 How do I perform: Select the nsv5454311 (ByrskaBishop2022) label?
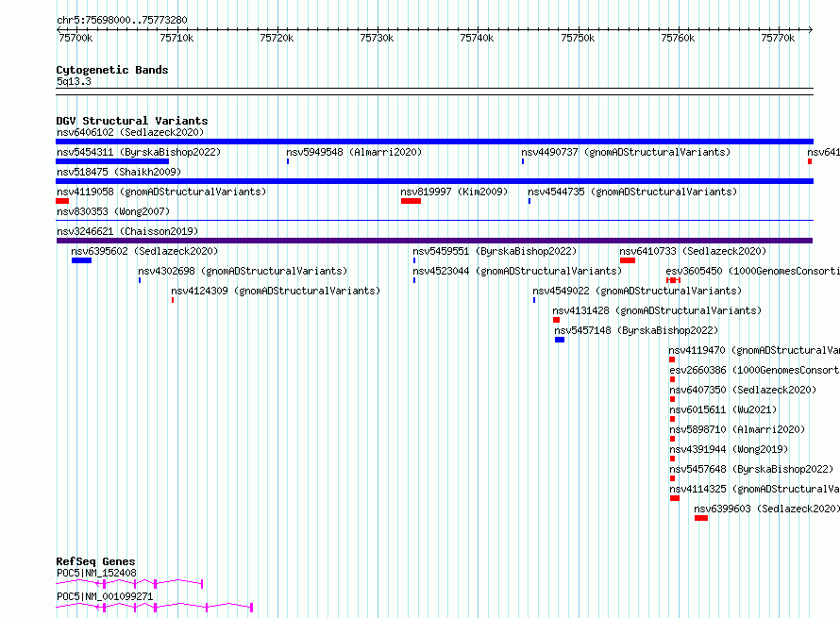tap(139, 152)
